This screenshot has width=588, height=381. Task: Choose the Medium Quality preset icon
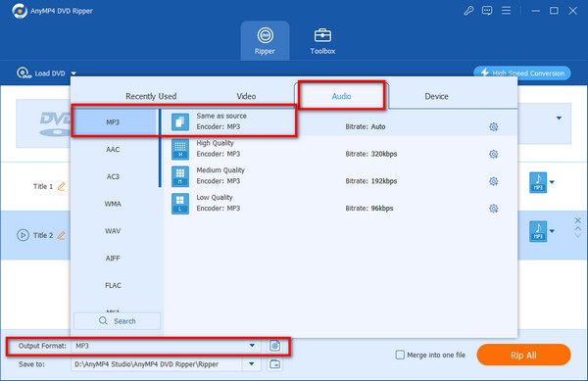[x=180, y=176]
